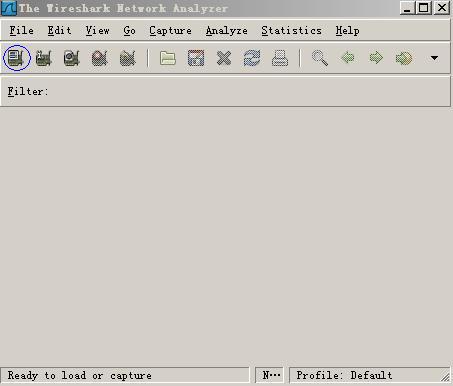Screen dimensions: 453x386
Task: Click the Filter label button
Action: [28, 91]
